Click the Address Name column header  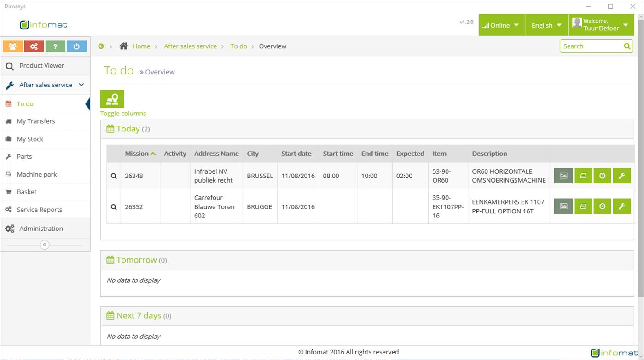pos(216,154)
